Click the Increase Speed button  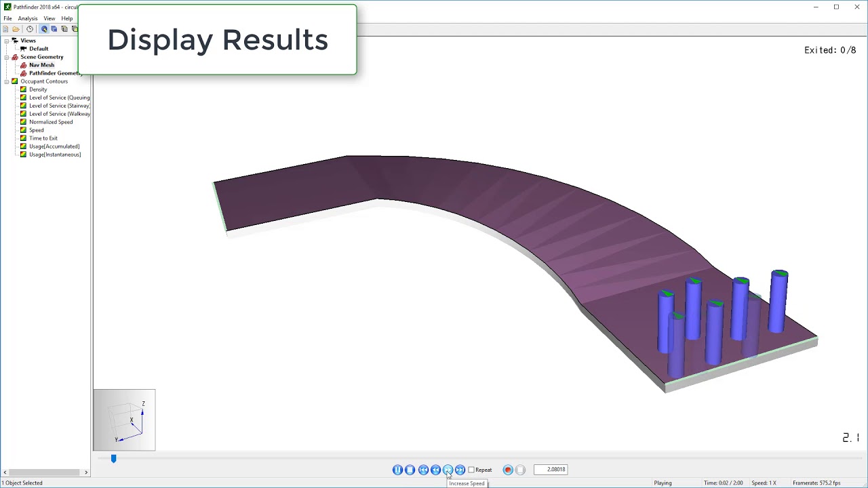tap(448, 470)
